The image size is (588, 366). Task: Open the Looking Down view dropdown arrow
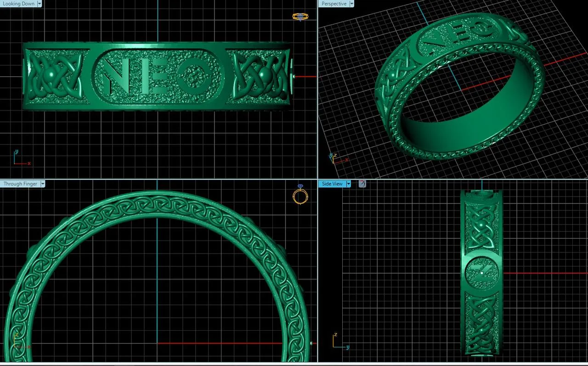(x=40, y=4)
